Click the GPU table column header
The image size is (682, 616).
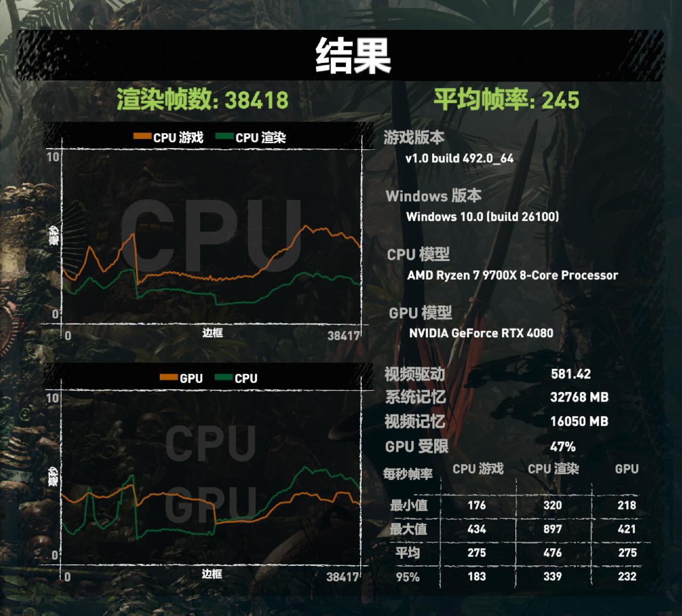pyautogui.click(x=627, y=469)
